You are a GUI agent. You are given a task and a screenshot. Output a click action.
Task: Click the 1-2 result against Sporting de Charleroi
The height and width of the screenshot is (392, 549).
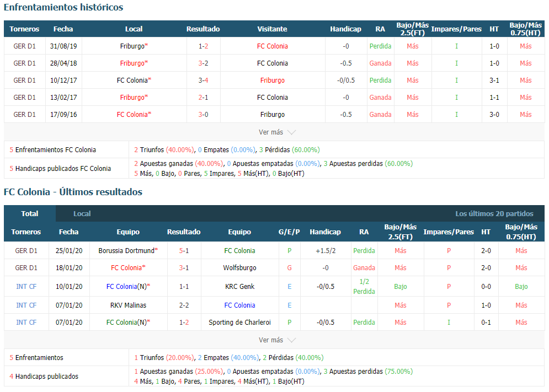pyautogui.click(x=184, y=323)
